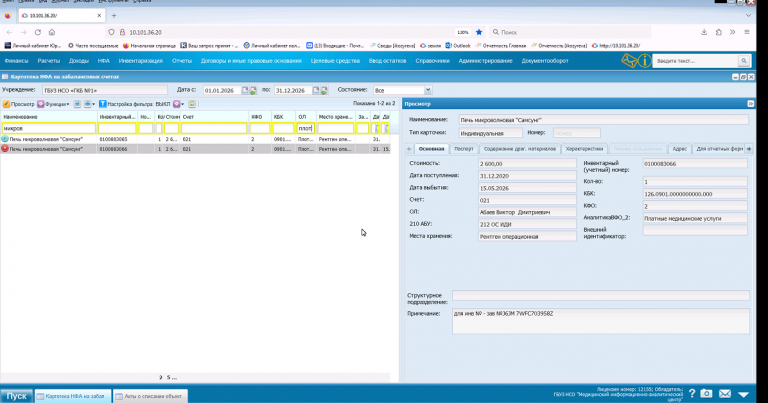The width and height of the screenshot is (768, 403).
Task: Click the green refresh icon in toolbar
Action: [192, 104]
